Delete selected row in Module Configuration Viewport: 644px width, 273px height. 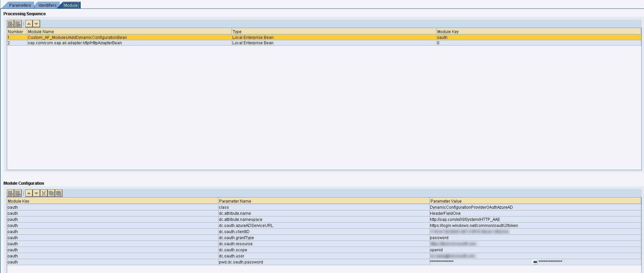(x=18, y=193)
